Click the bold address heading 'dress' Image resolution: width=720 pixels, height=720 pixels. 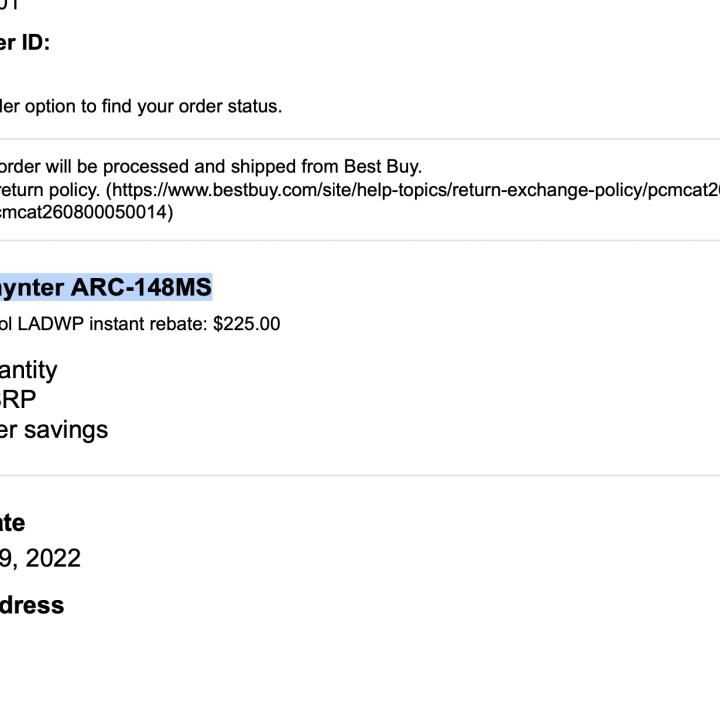pyautogui.click(x=32, y=605)
